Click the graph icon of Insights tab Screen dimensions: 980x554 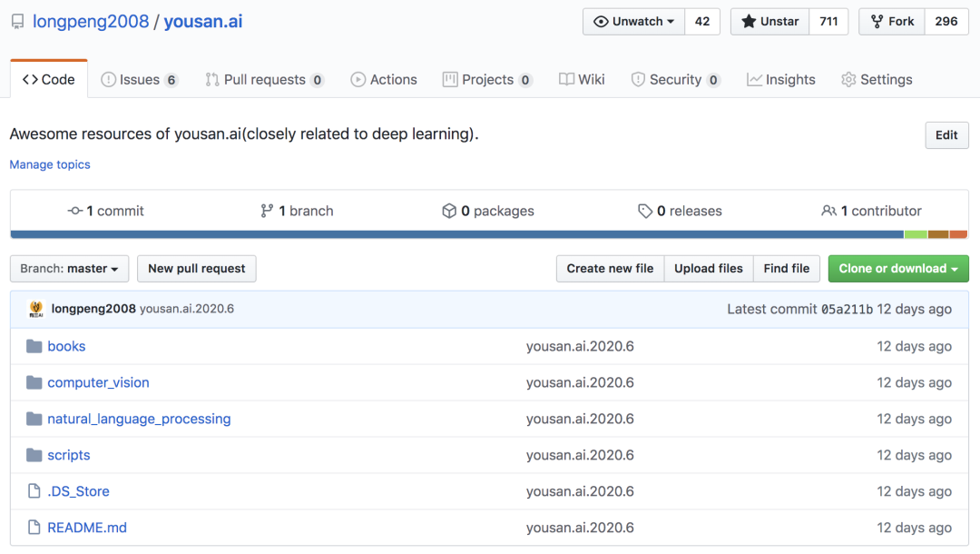click(754, 79)
